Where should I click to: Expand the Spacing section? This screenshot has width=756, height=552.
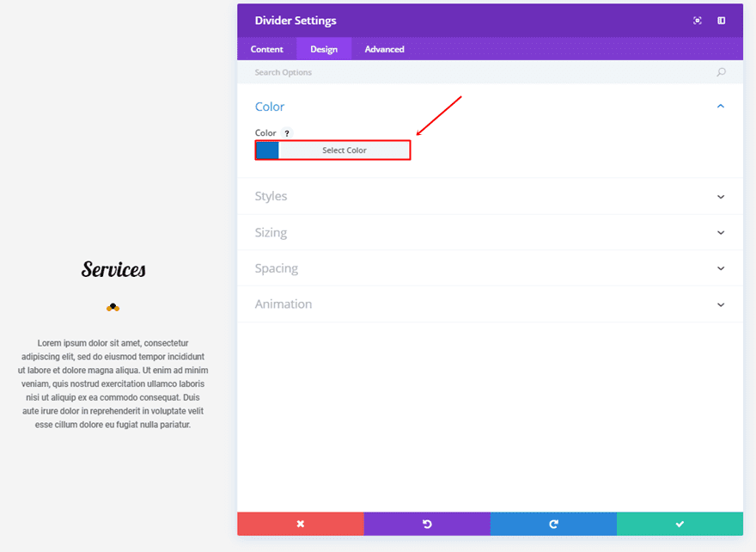[721, 268]
